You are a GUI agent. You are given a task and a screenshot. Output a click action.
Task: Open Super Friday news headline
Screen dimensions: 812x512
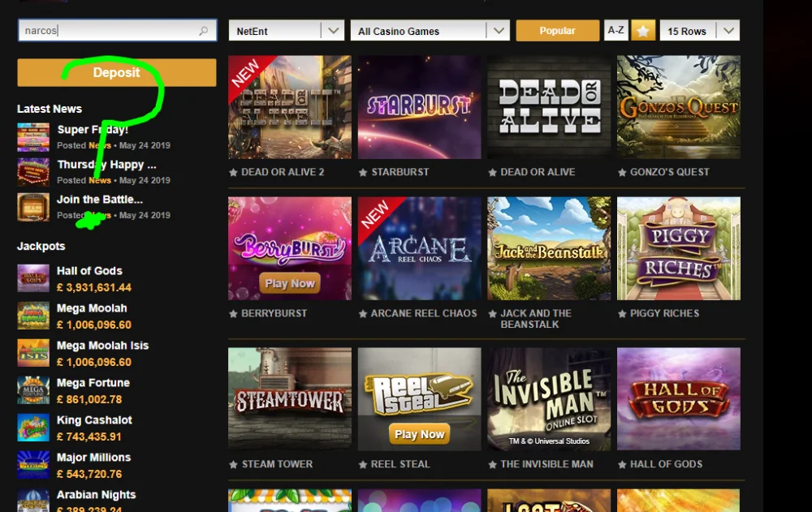(x=93, y=130)
